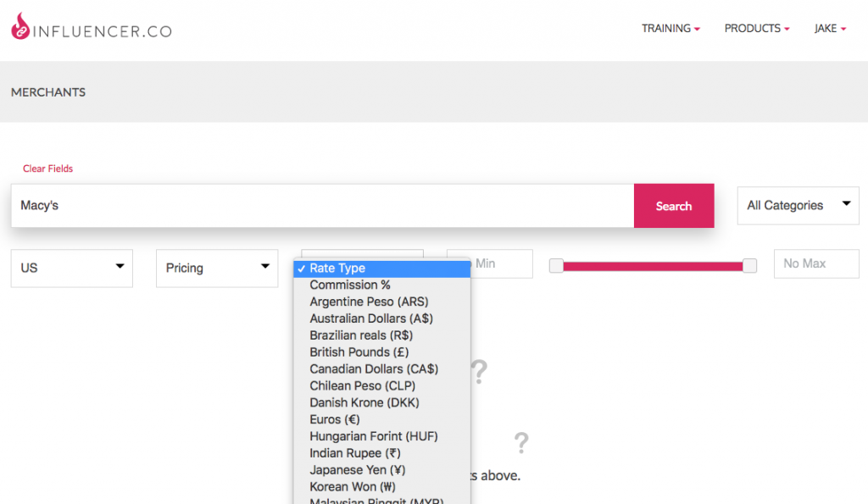Click the Clear Fields link
The image size is (868, 504).
(x=47, y=169)
